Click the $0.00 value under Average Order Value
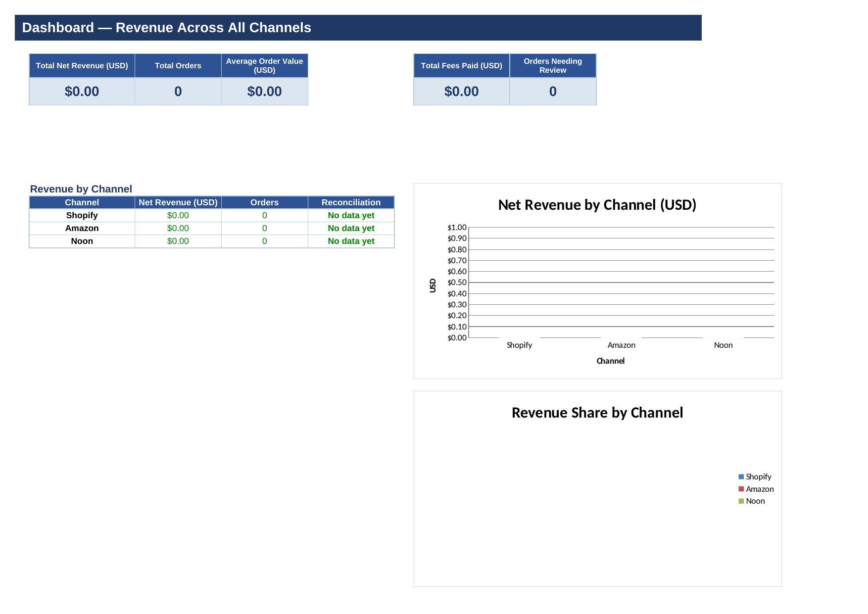The image size is (868, 614). click(265, 92)
